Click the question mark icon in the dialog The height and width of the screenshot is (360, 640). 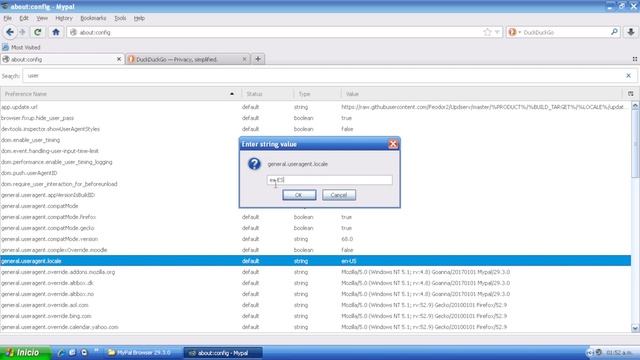point(254,164)
